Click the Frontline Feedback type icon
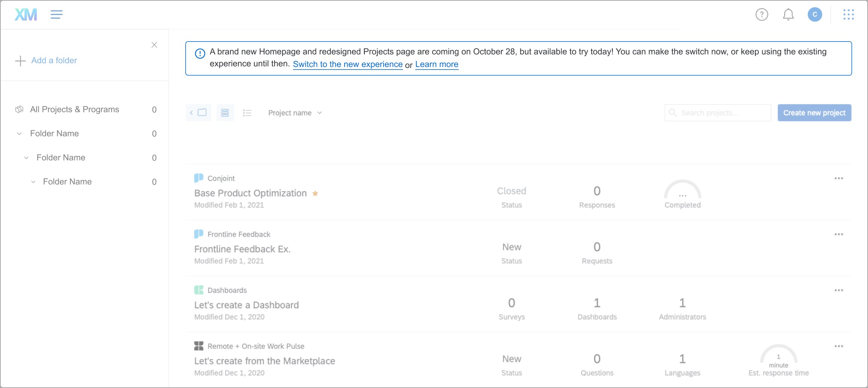 click(x=199, y=234)
